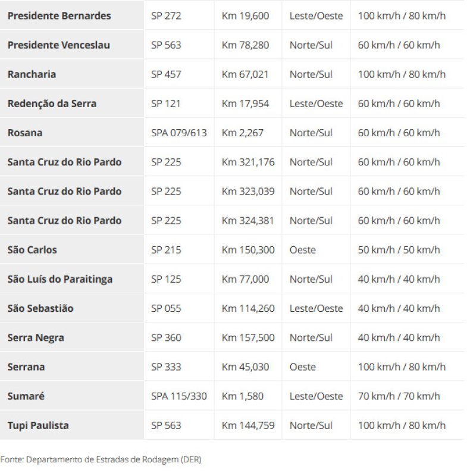Click the Presidente Bernardes city cell
The height and width of the screenshot is (476, 467).
click(x=59, y=16)
